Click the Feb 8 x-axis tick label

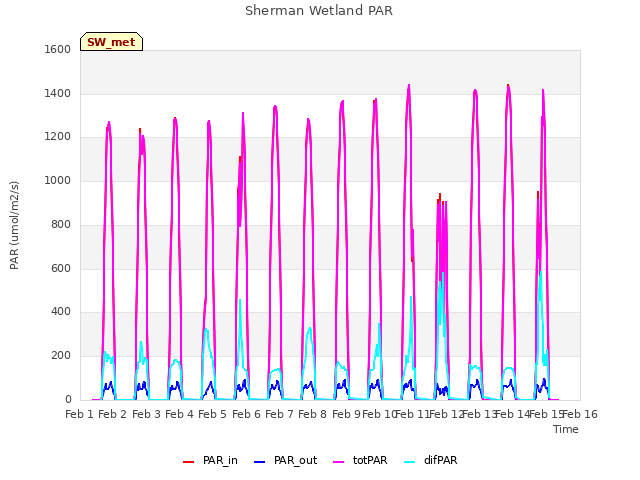[313, 414]
